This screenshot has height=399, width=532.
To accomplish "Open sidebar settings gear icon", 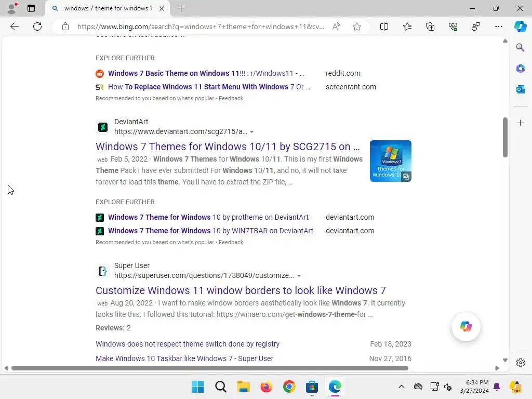I will click(520, 363).
